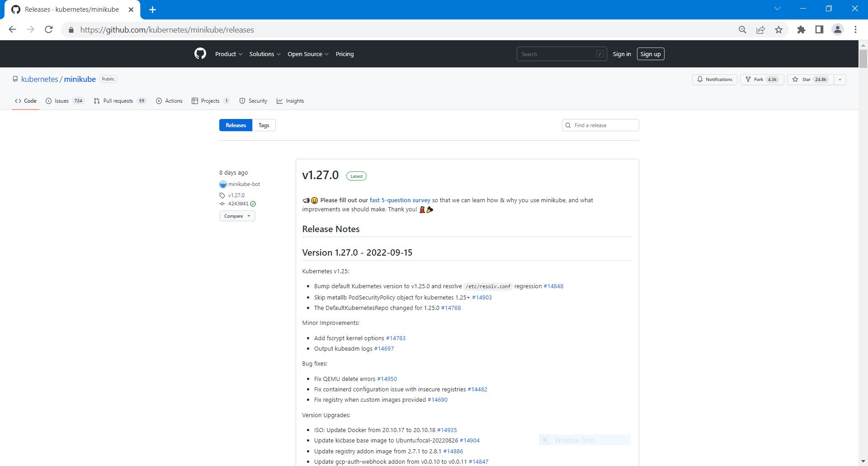Click the Sign up button
The width and height of the screenshot is (868, 466).
pos(650,54)
